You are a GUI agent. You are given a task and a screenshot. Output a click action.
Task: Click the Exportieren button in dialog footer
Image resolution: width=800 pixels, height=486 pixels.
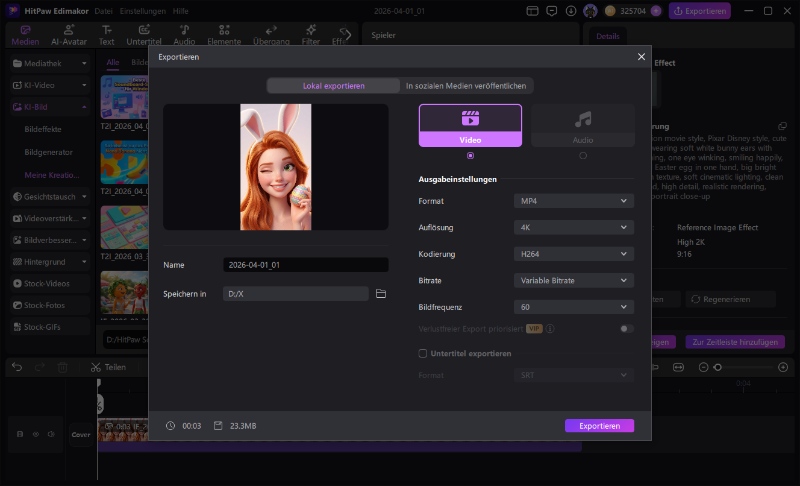[x=599, y=426]
